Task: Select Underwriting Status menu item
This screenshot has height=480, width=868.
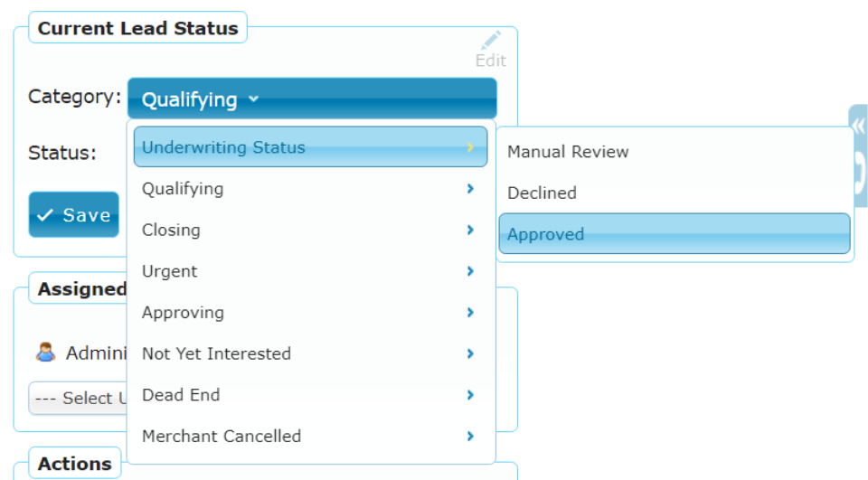Action: (x=310, y=146)
